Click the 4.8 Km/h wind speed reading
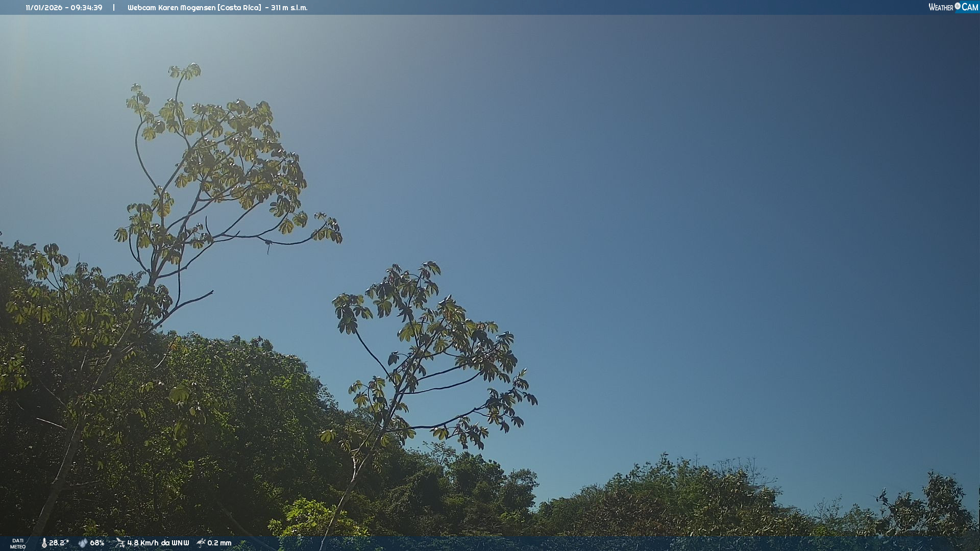The image size is (980, 551). click(x=143, y=543)
